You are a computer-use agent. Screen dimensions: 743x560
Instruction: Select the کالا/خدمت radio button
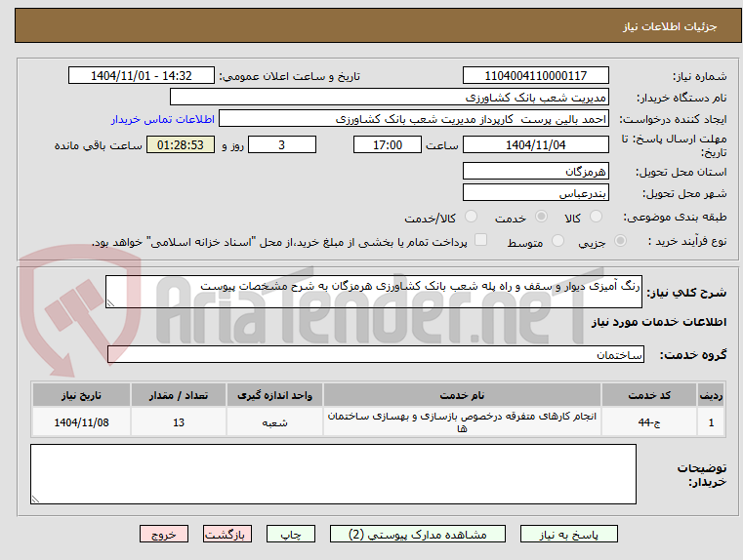coord(471,217)
